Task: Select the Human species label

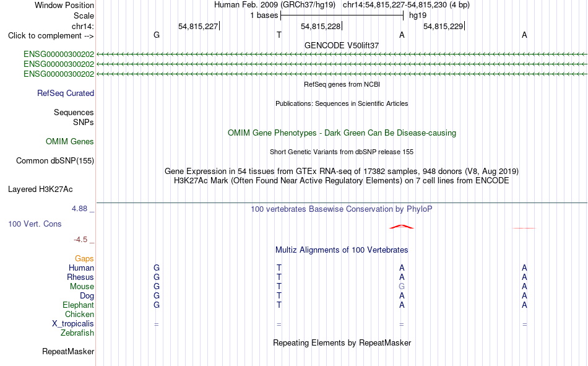Action: (x=81, y=268)
